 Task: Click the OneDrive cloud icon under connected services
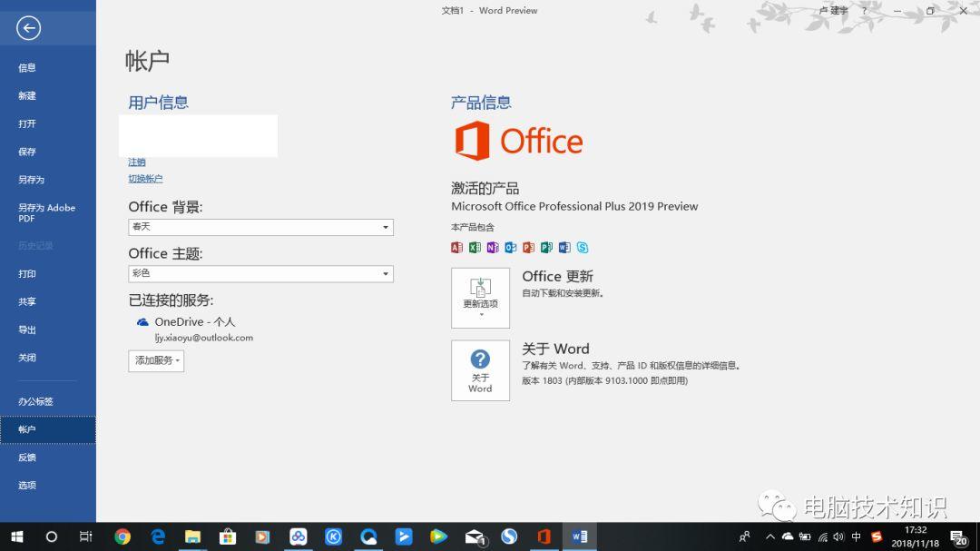(x=142, y=322)
